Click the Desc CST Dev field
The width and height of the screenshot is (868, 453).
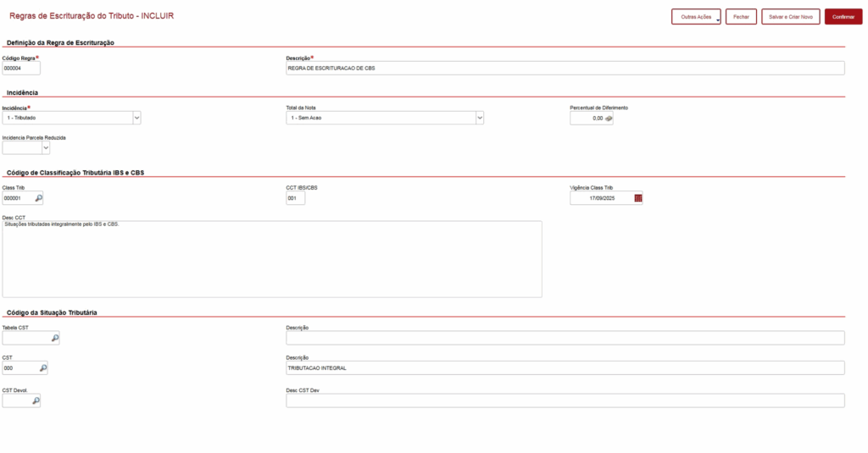(565, 401)
